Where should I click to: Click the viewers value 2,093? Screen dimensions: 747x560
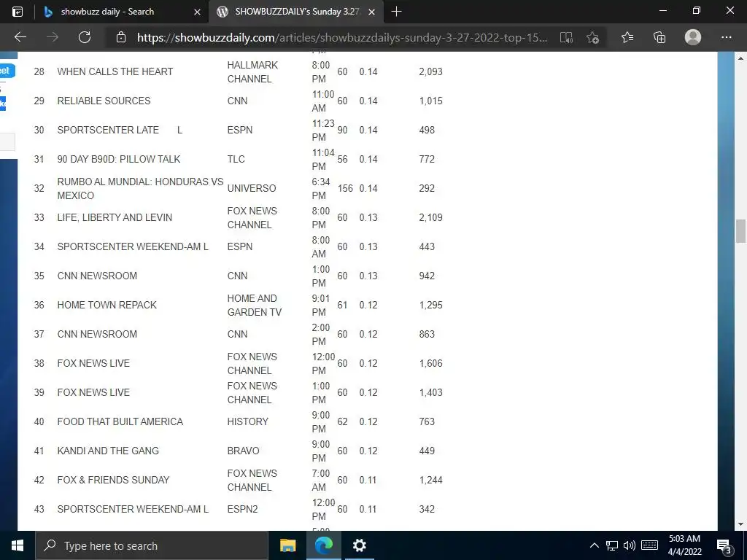(x=430, y=71)
